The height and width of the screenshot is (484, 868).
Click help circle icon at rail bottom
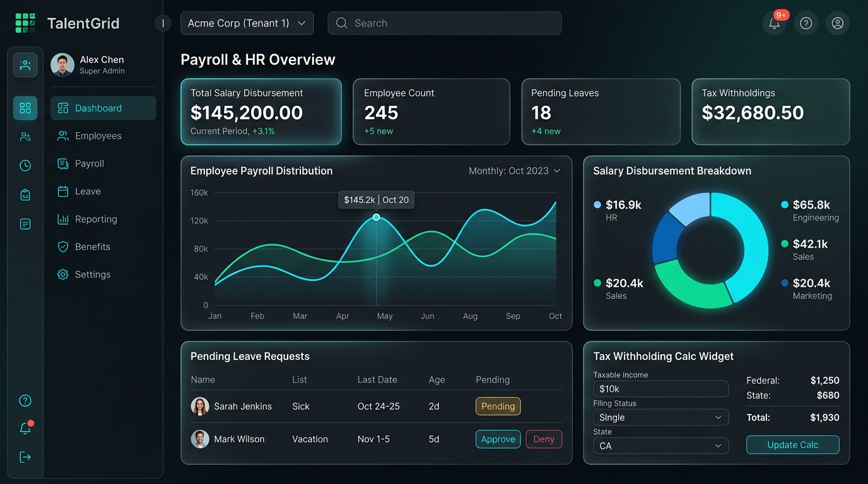25,401
